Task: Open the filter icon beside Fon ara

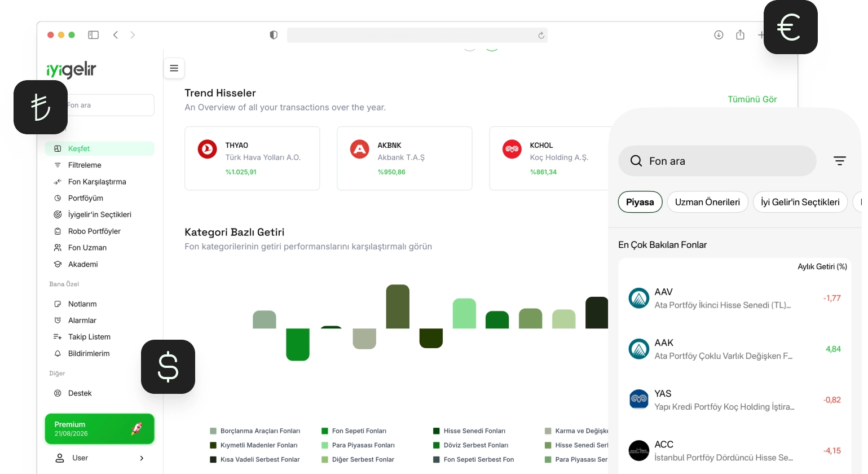Action: pyautogui.click(x=840, y=161)
